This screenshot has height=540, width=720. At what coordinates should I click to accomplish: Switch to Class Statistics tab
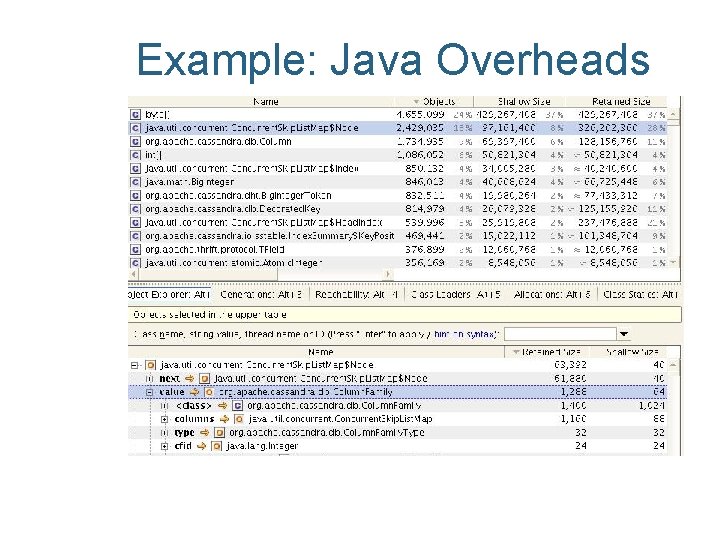pos(640,294)
